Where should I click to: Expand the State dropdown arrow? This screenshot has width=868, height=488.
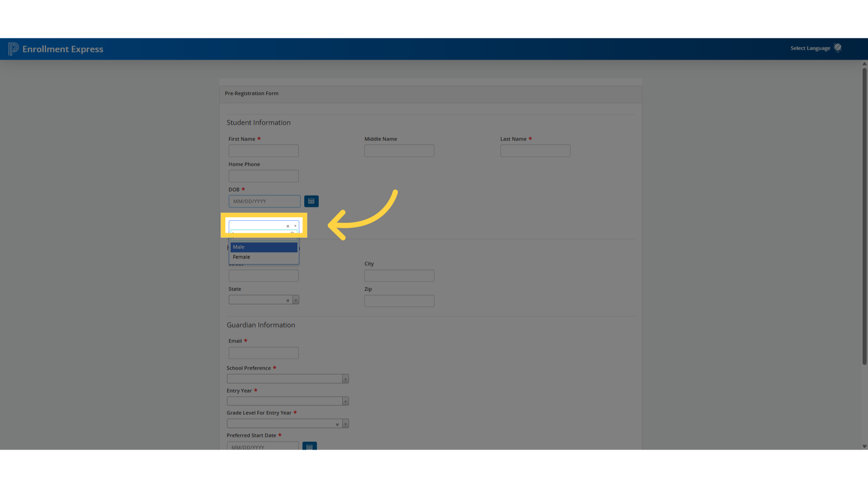click(296, 300)
